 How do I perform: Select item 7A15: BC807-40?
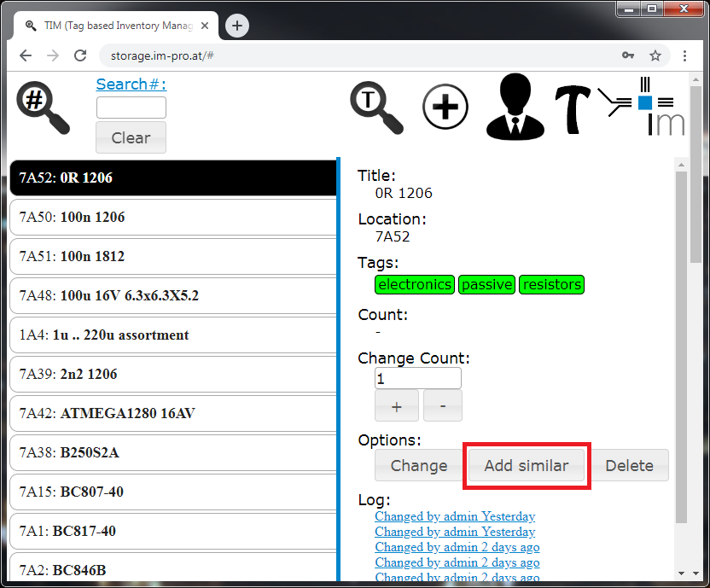[x=173, y=492]
